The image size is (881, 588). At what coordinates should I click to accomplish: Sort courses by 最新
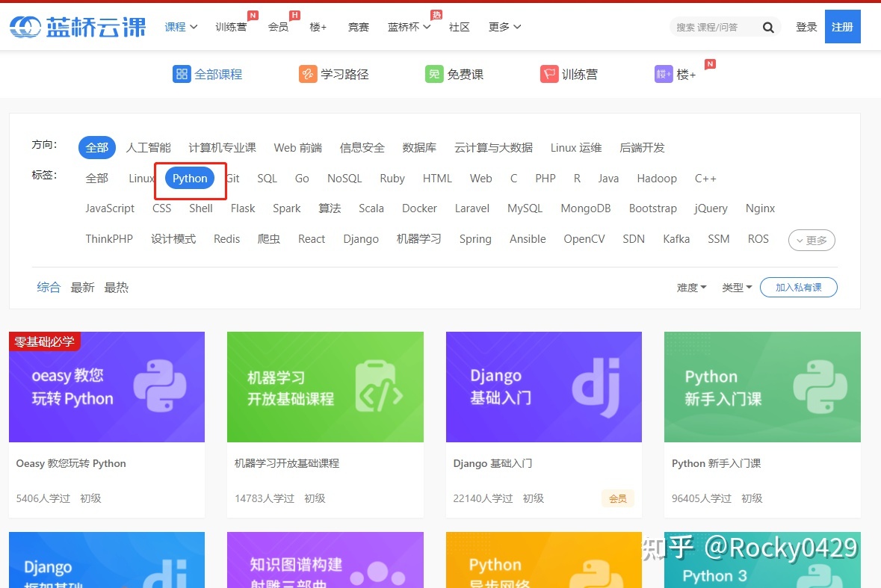(82, 288)
